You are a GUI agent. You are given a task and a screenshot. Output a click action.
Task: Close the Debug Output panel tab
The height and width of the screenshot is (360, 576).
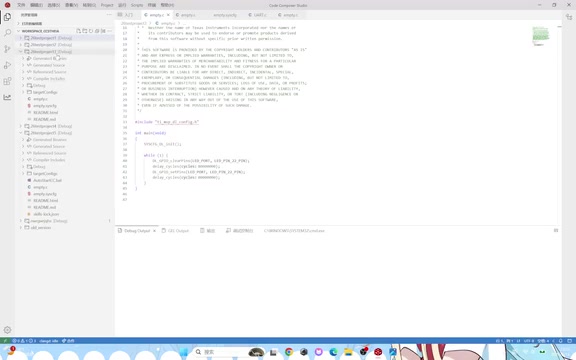[x=154, y=231]
